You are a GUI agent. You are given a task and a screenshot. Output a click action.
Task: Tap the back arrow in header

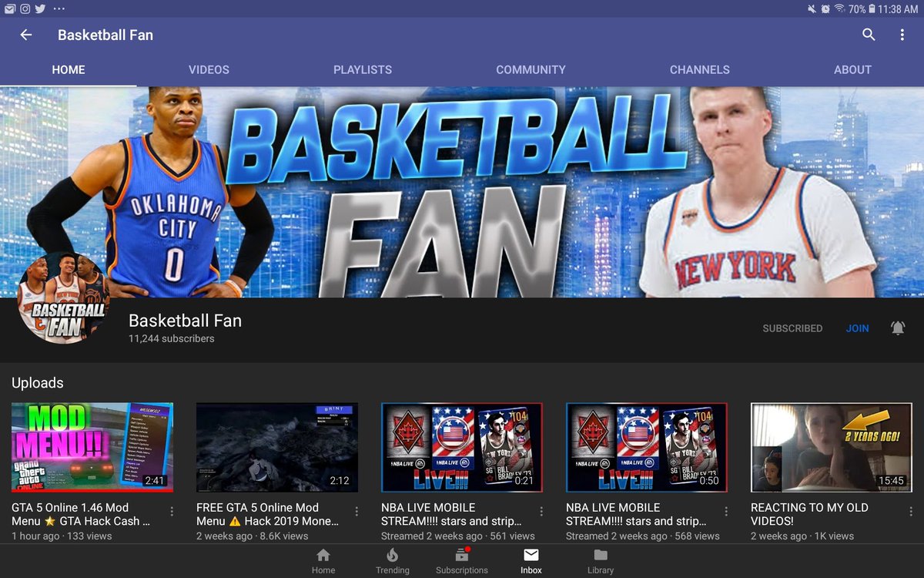pos(26,35)
